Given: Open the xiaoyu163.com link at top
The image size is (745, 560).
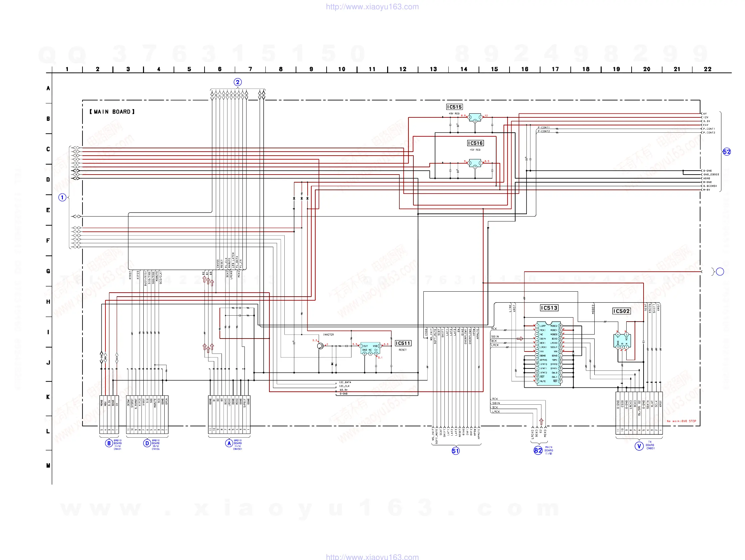Looking at the screenshot, I should point(372,7).
